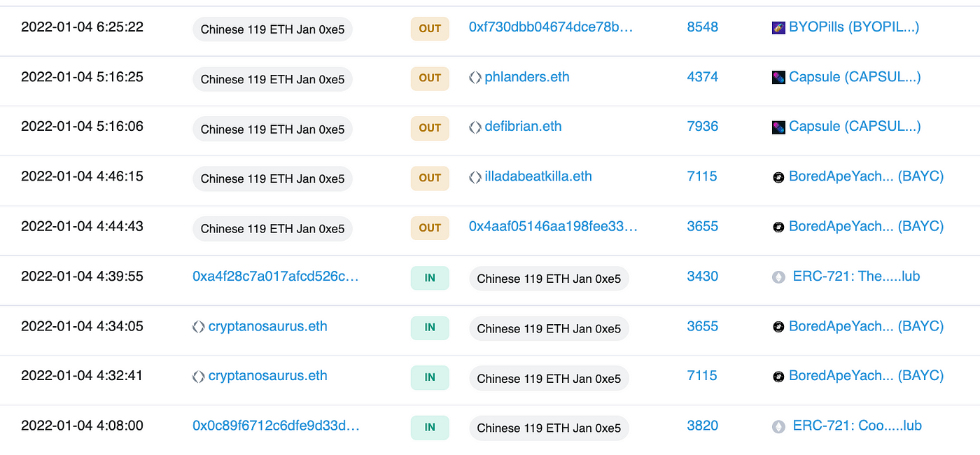Open sender address 0x0c89f6712c6dfe9d33d...
980x455 pixels.
coord(276,426)
